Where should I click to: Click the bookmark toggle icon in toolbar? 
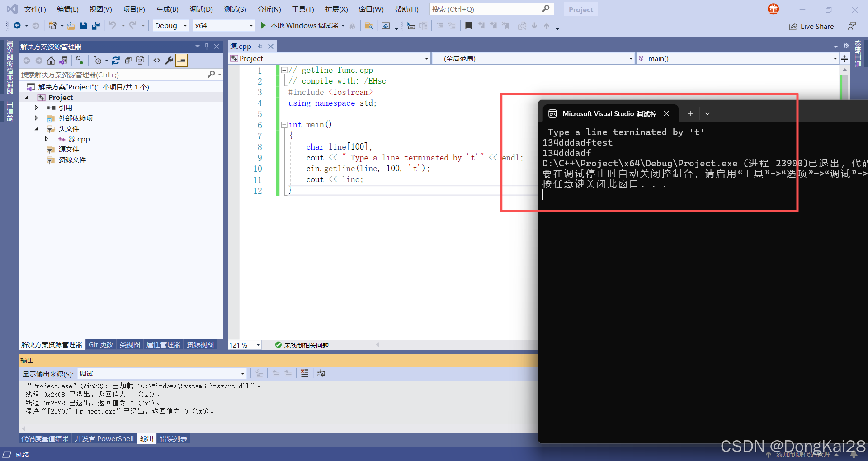(469, 26)
